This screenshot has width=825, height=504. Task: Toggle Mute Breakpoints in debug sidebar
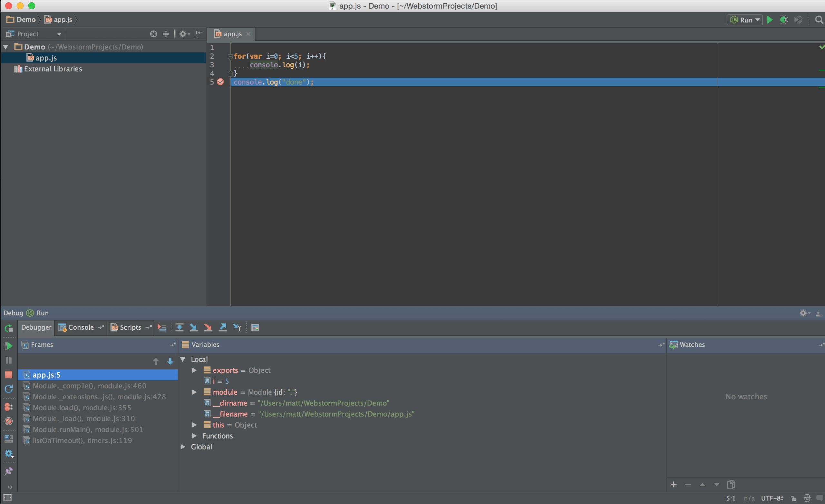coord(9,421)
